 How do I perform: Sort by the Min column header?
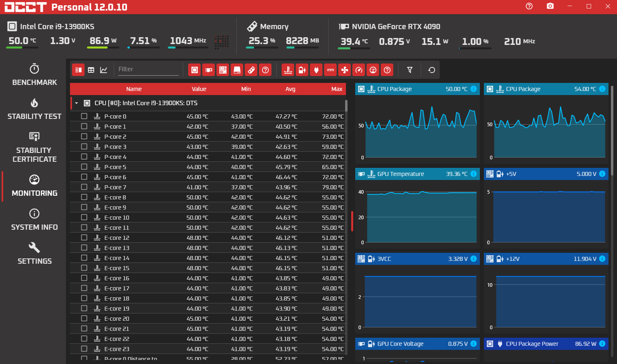tap(246, 89)
